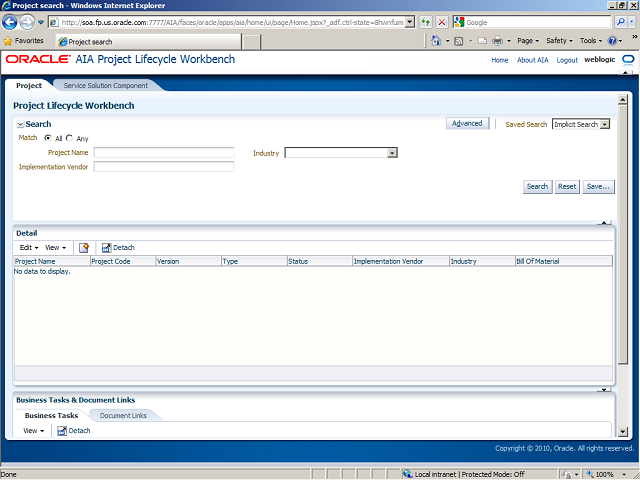The width and height of the screenshot is (640, 480).
Task: Click the Reset button
Action: [x=567, y=186]
